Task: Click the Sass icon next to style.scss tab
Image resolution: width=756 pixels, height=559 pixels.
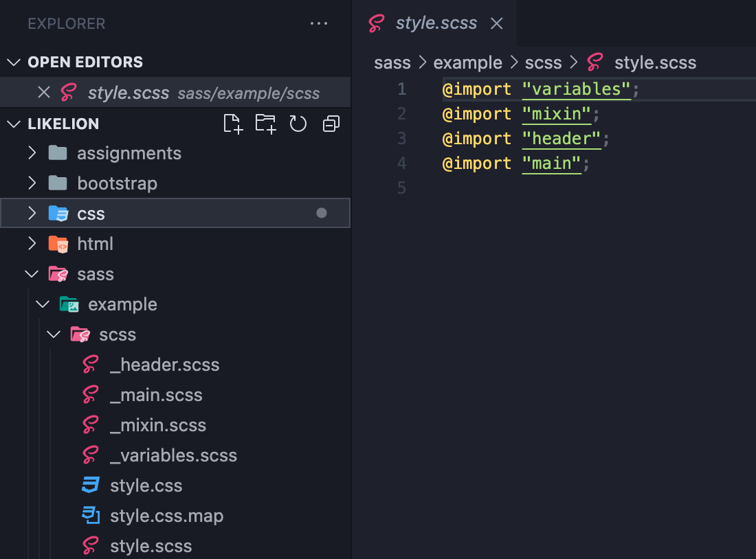Action: [x=376, y=23]
